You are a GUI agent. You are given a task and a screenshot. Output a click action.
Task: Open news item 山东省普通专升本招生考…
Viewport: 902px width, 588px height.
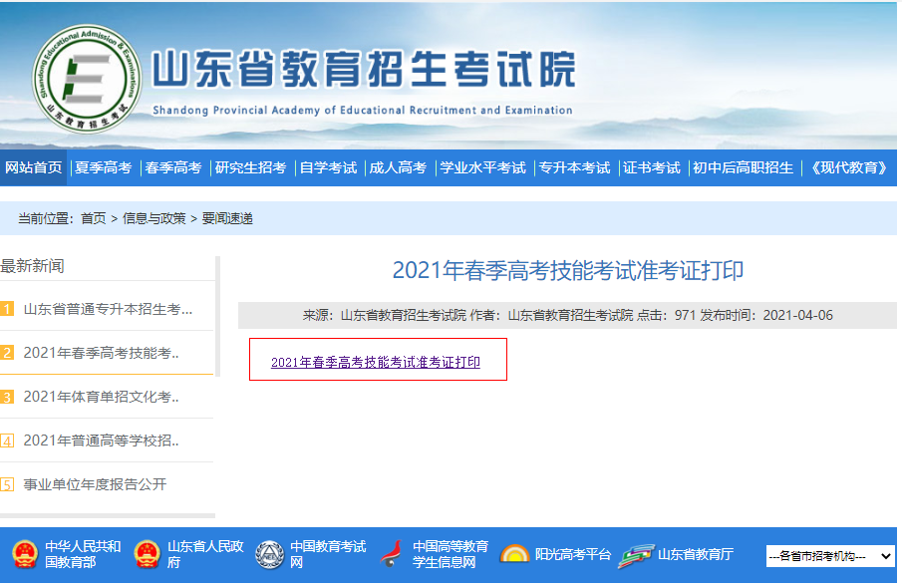coord(109,309)
